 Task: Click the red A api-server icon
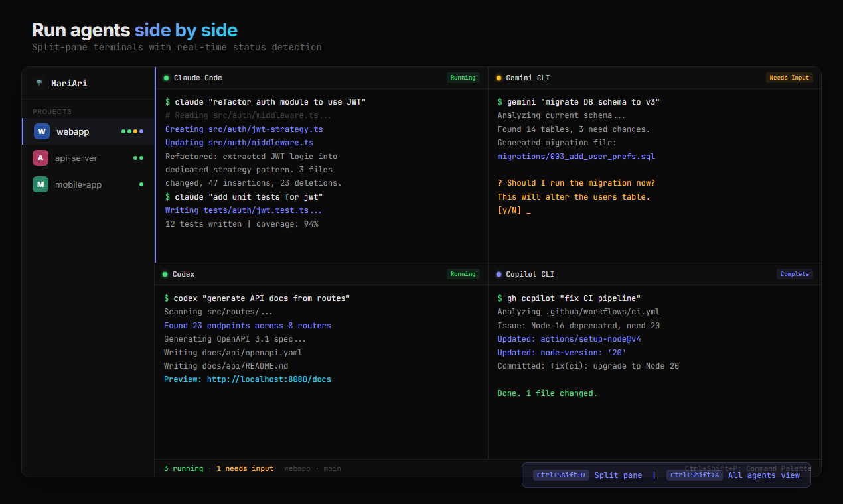40,158
